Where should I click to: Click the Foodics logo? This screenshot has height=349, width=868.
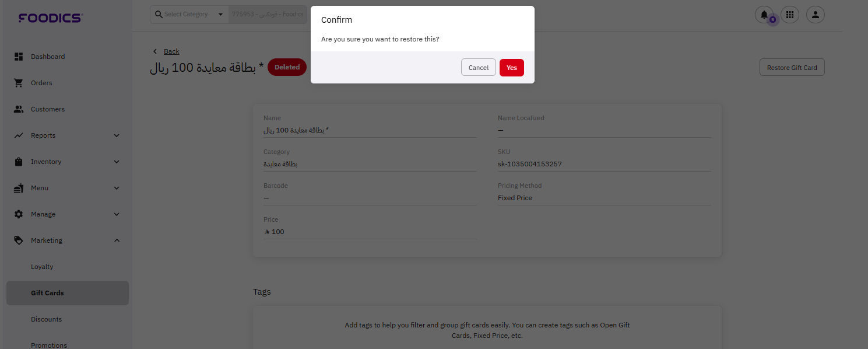(x=51, y=18)
